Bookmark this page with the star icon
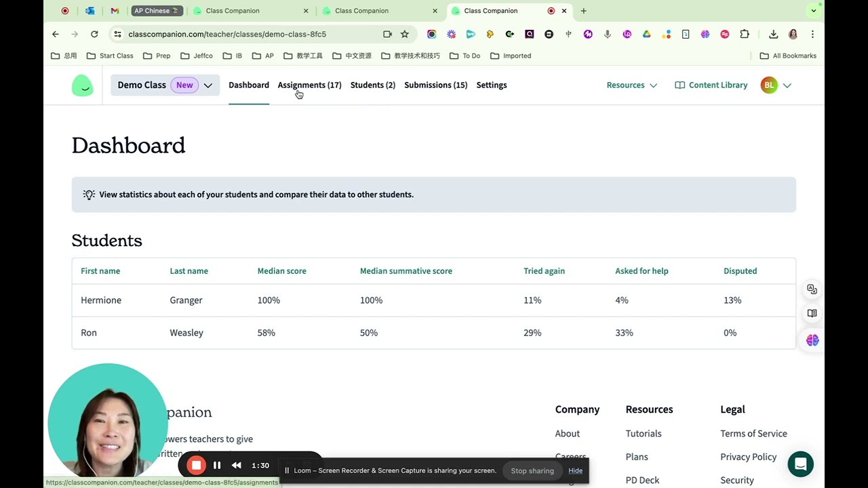 [x=405, y=34]
